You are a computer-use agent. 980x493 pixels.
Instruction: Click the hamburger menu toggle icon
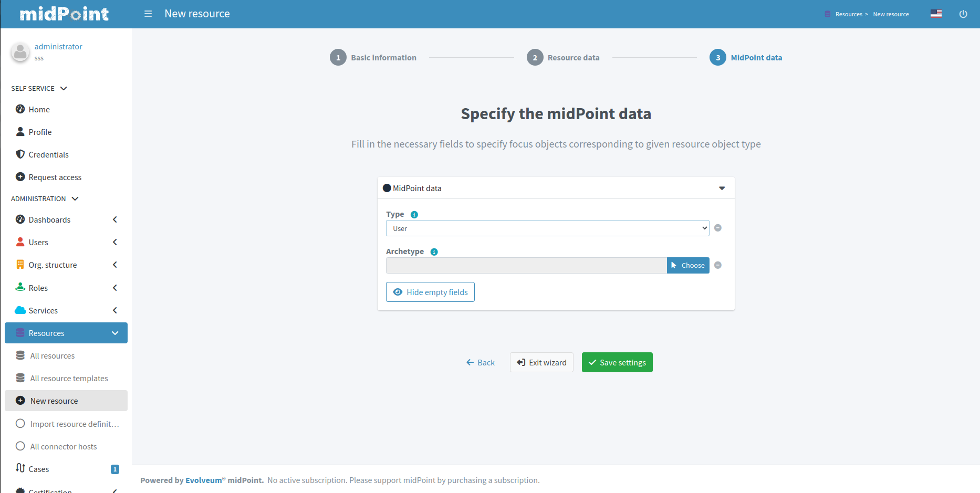(148, 14)
